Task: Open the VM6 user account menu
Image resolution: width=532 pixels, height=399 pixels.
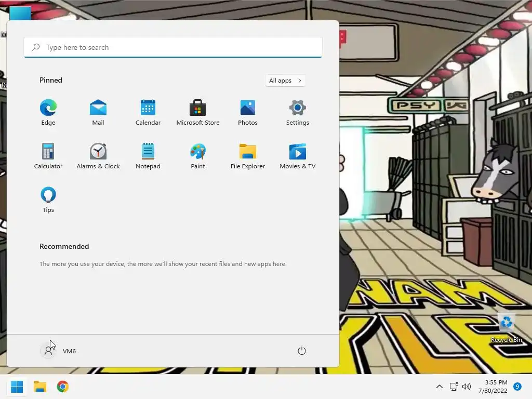Action: point(58,351)
